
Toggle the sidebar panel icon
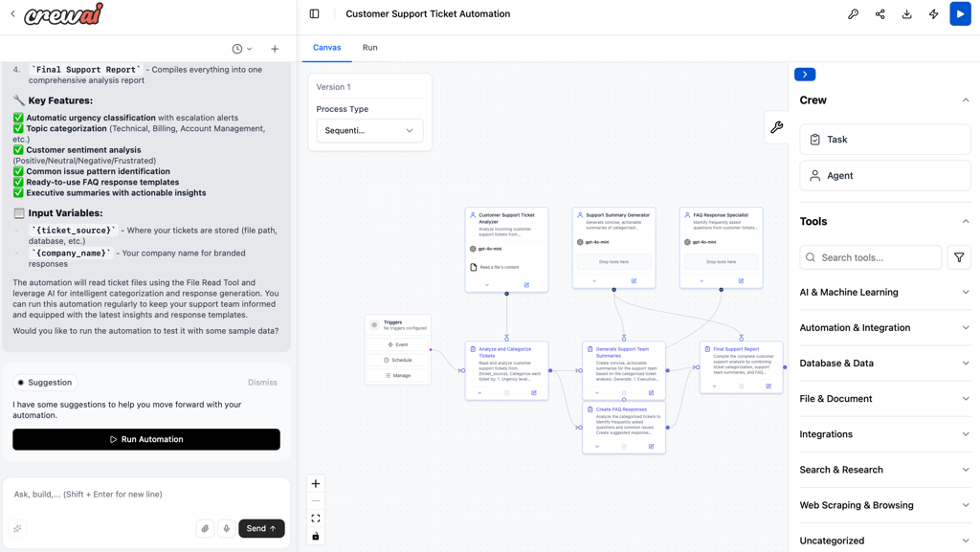click(314, 13)
